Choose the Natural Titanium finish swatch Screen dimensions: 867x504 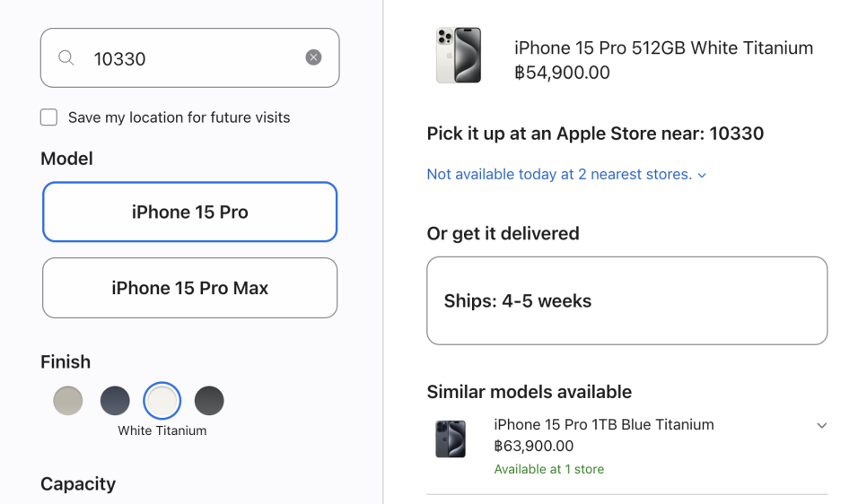point(68,401)
